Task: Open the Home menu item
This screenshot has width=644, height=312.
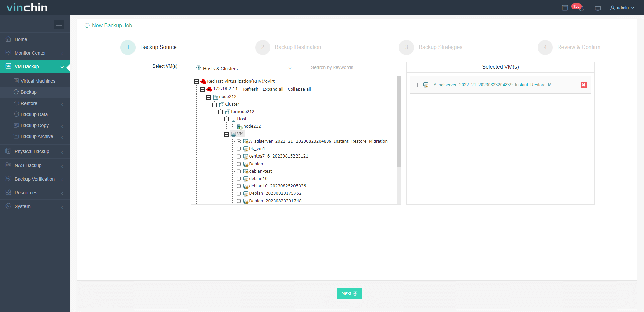Action: [x=35, y=39]
